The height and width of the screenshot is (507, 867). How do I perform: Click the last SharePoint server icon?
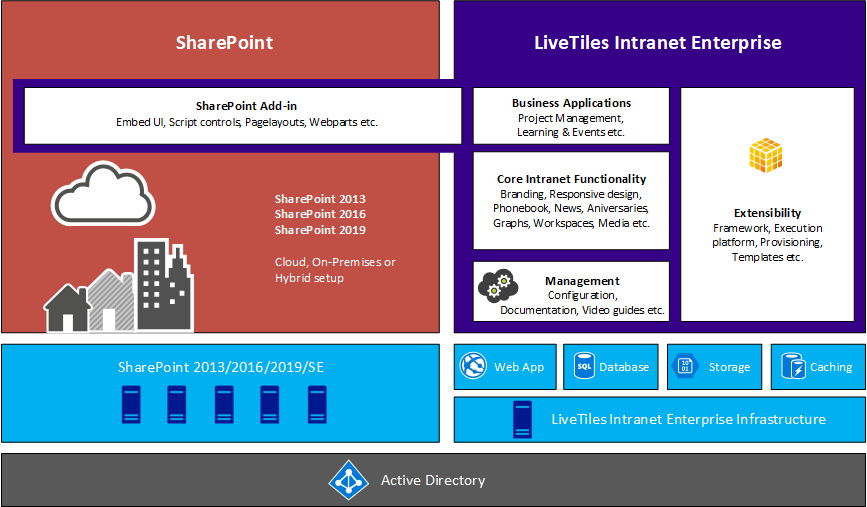click(x=317, y=405)
